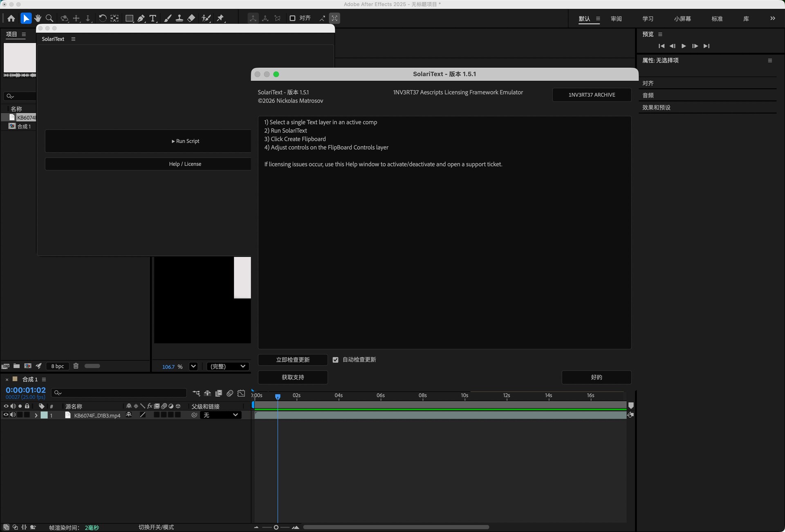This screenshot has height=532, width=785.
Task: Expand layer 1 properties with chevron
Action: [x=36, y=416]
